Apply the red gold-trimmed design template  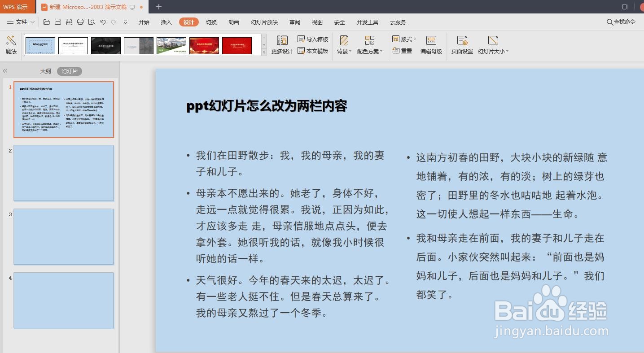[x=204, y=46]
